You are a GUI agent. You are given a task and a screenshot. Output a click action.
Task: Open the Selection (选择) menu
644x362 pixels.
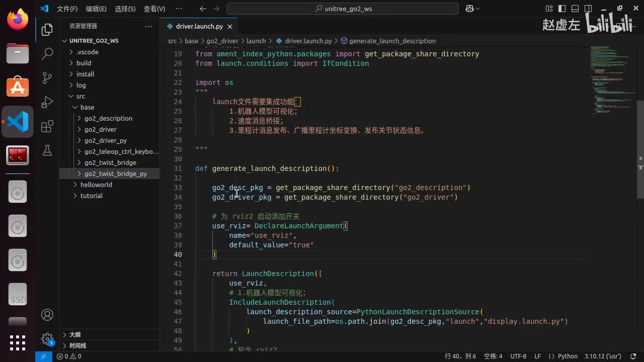pos(125,9)
